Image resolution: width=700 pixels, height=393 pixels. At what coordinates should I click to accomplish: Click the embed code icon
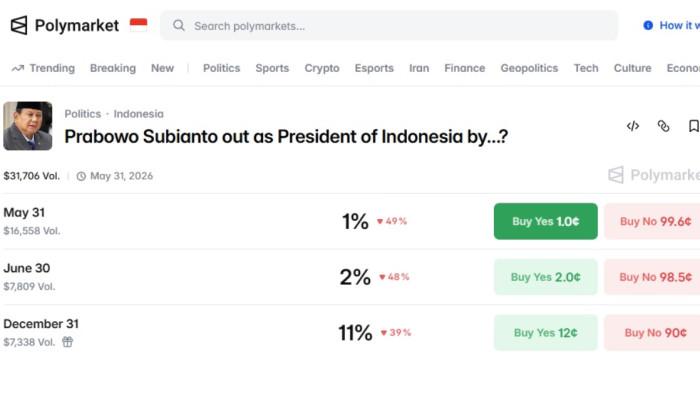(633, 126)
